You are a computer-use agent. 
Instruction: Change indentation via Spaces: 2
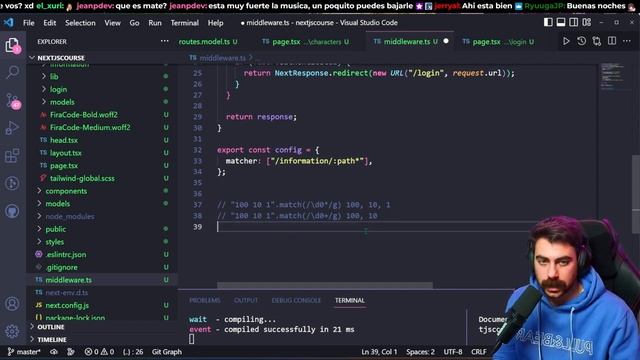point(420,351)
